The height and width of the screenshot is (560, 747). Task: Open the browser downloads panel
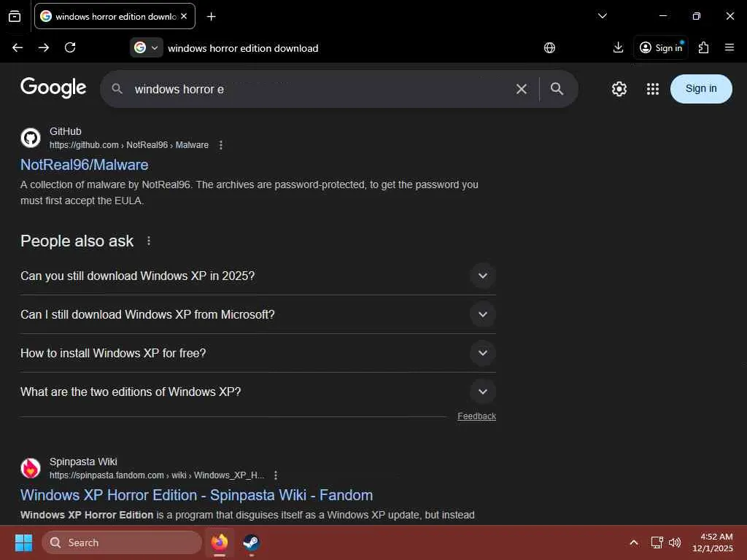pyautogui.click(x=618, y=47)
